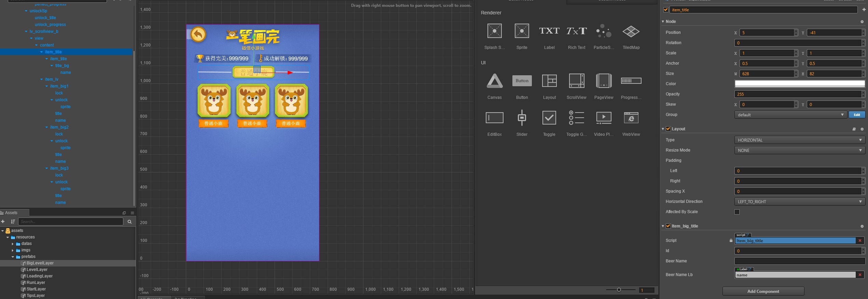Open the Node section gear settings
This screenshot has height=299, width=868.
(x=862, y=22)
